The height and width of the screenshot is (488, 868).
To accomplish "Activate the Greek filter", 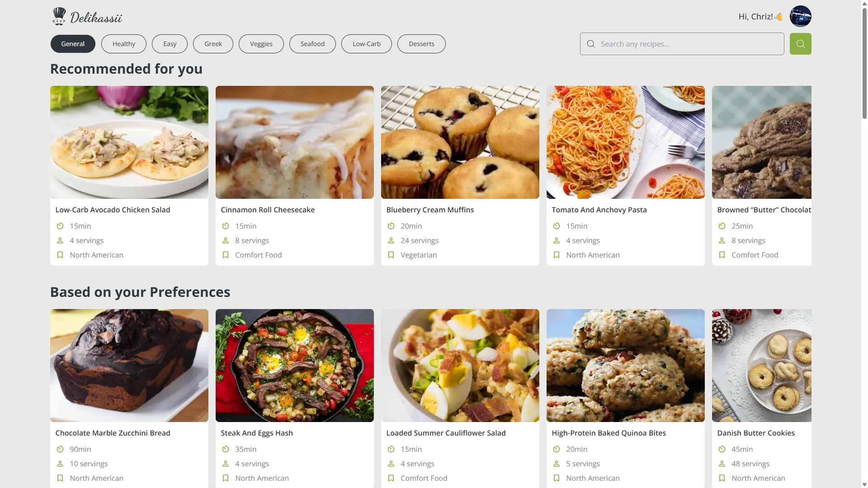I will tap(213, 44).
